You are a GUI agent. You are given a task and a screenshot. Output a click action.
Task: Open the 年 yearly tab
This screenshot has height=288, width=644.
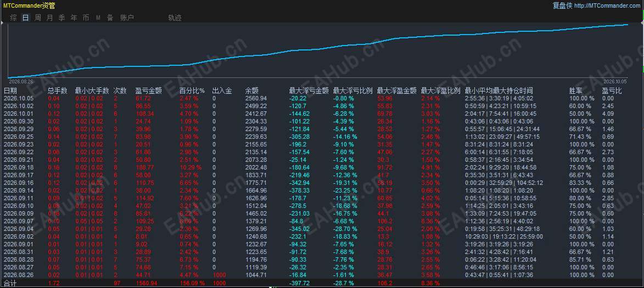tap(74, 18)
